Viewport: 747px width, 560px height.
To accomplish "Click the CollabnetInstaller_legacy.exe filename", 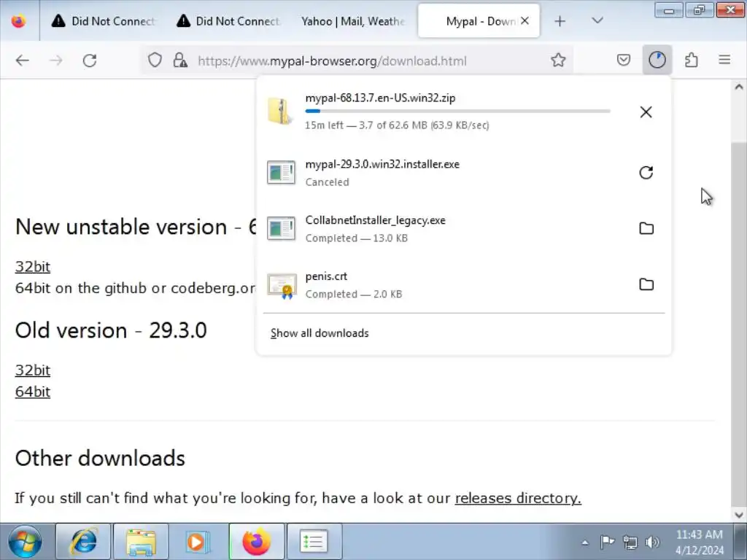I will pyautogui.click(x=376, y=220).
